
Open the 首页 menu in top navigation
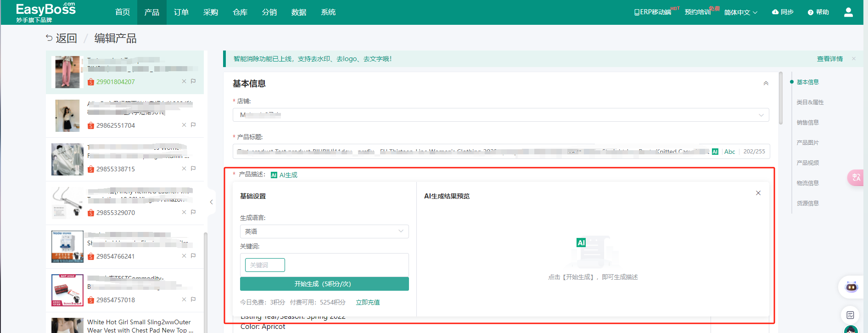click(122, 12)
